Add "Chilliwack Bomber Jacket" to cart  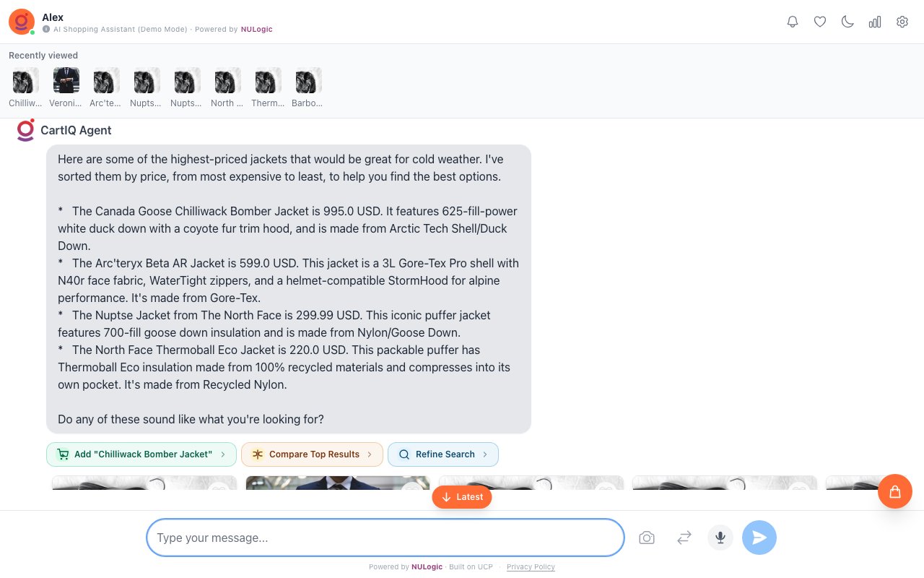[x=141, y=454]
